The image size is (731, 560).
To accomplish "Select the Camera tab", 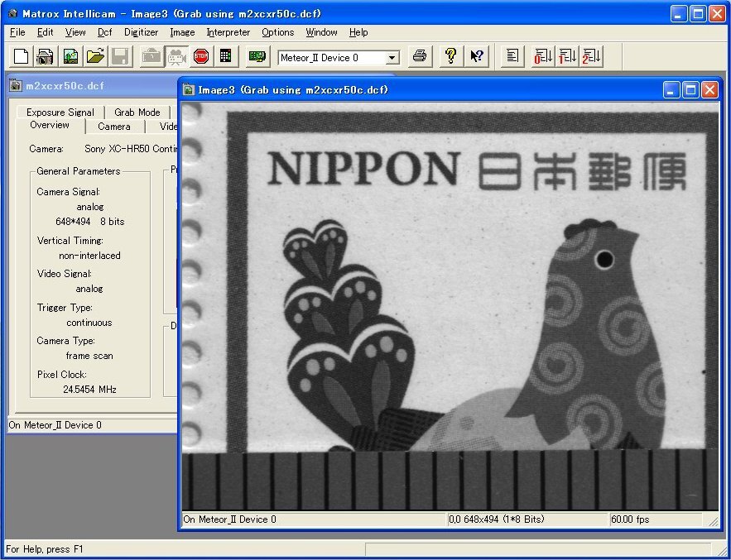I will coord(113,127).
